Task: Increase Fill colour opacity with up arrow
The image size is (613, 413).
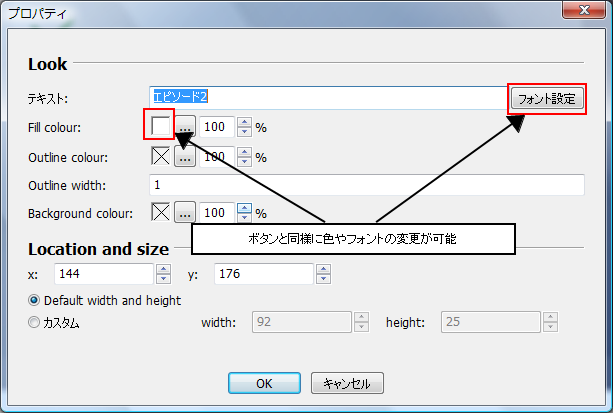Action: pos(244,122)
